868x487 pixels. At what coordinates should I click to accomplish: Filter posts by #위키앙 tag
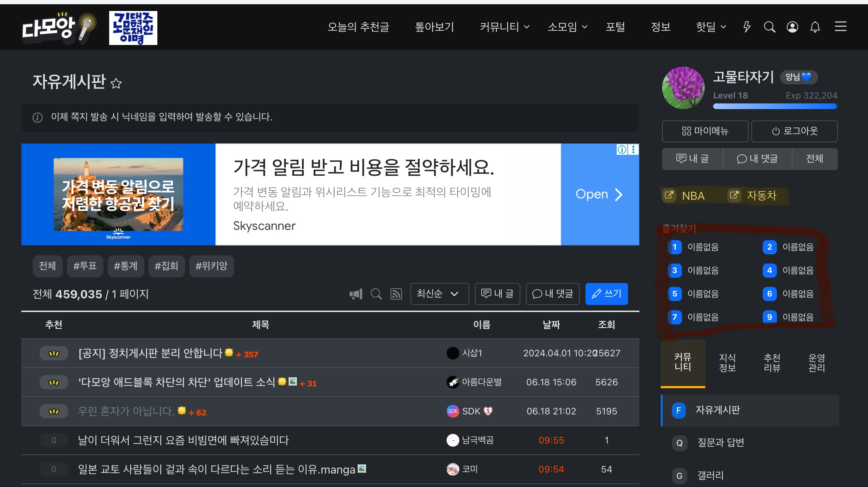point(212,266)
